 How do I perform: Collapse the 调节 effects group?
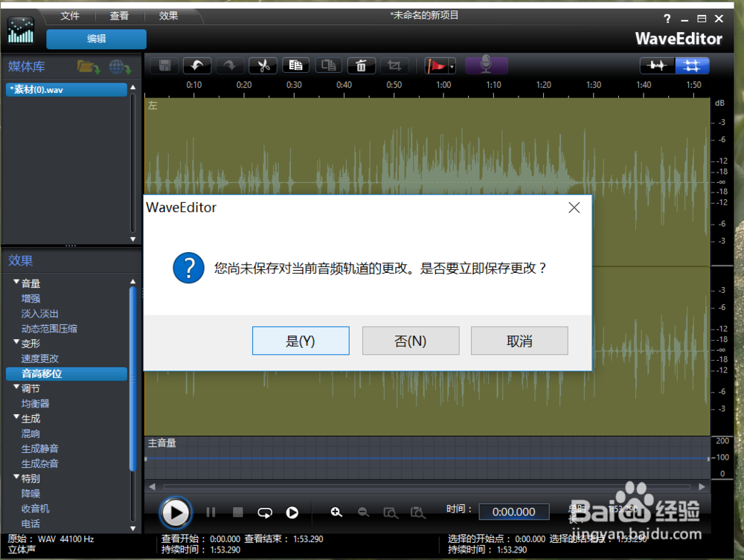[16, 387]
